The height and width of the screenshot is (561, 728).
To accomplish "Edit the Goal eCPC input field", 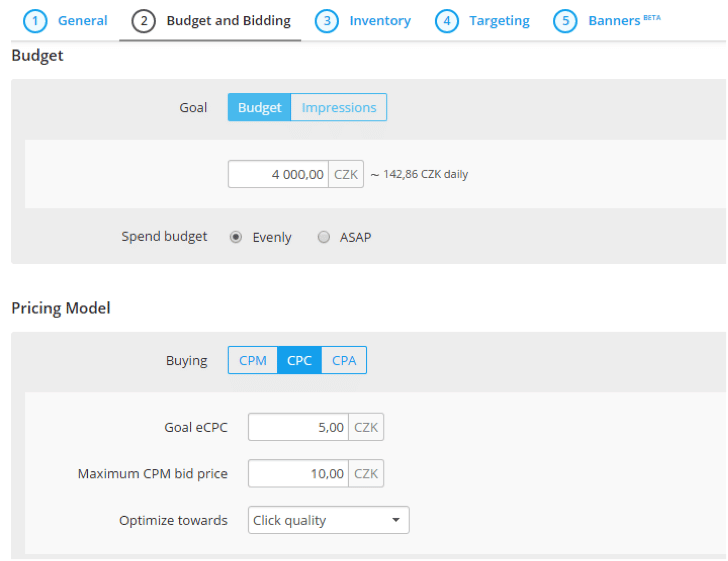I will click(298, 428).
